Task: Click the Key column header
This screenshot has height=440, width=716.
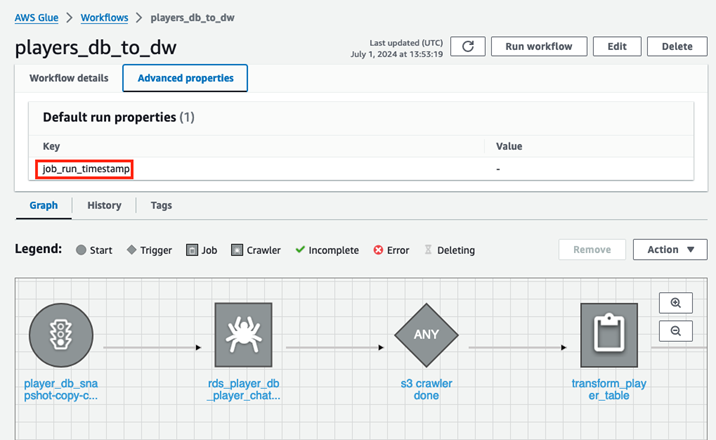Action: pos(51,147)
